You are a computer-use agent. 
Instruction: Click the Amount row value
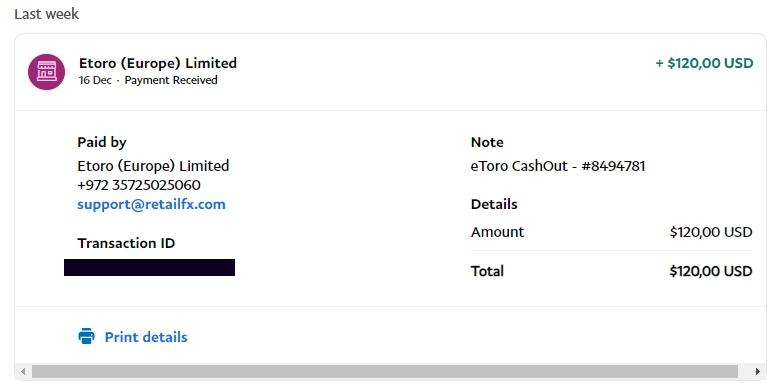pyautogui.click(x=711, y=232)
